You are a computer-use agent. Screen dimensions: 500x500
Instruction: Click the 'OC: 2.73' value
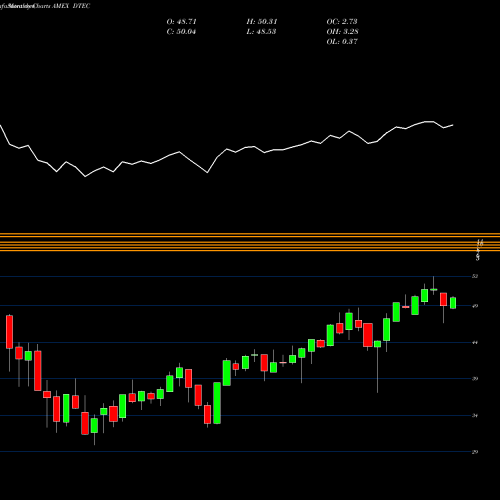pyautogui.click(x=342, y=22)
